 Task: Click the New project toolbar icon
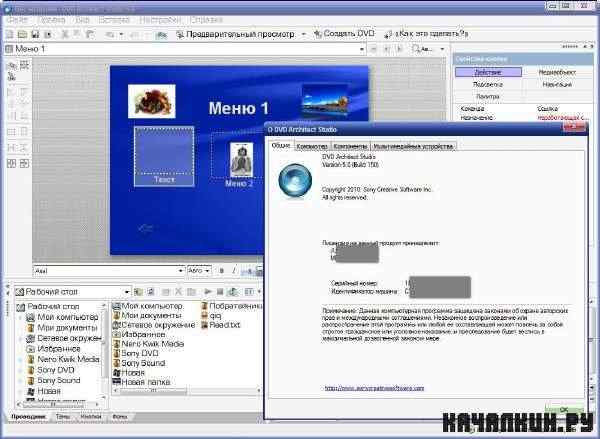pos(9,34)
